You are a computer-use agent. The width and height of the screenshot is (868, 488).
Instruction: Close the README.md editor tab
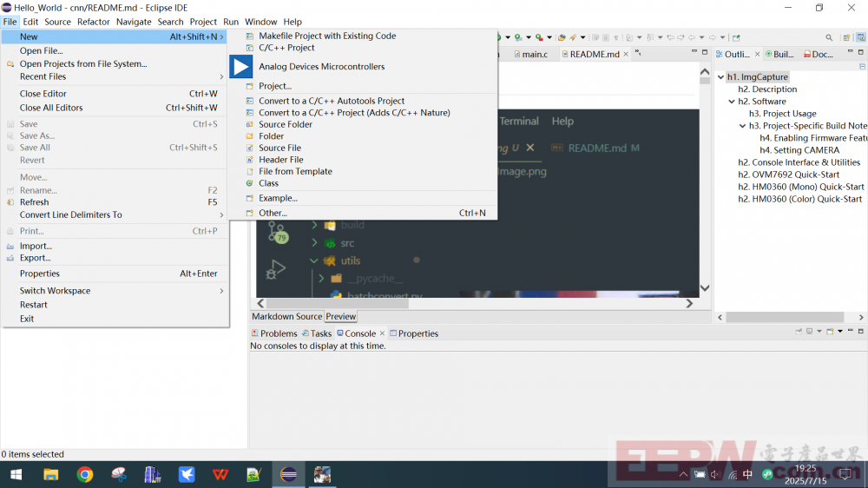tap(626, 54)
